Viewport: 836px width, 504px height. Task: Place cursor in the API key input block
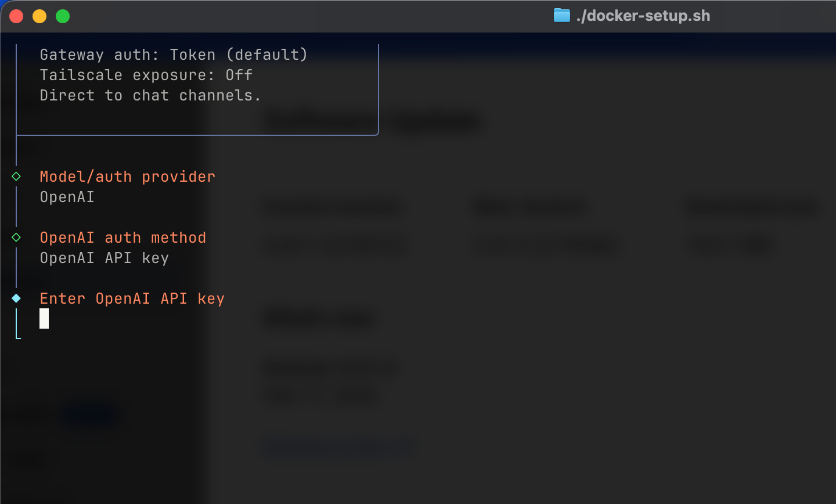click(44, 318)
